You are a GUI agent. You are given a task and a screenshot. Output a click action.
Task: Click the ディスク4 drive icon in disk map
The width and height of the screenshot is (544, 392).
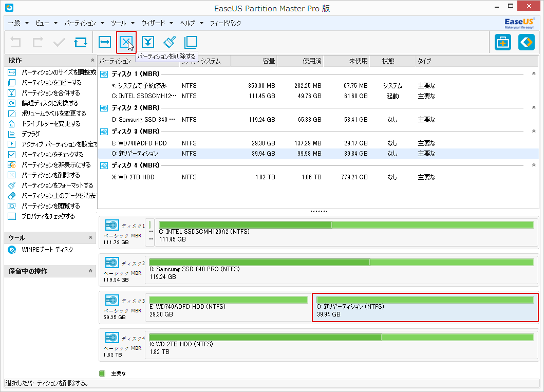coord(112,338)
